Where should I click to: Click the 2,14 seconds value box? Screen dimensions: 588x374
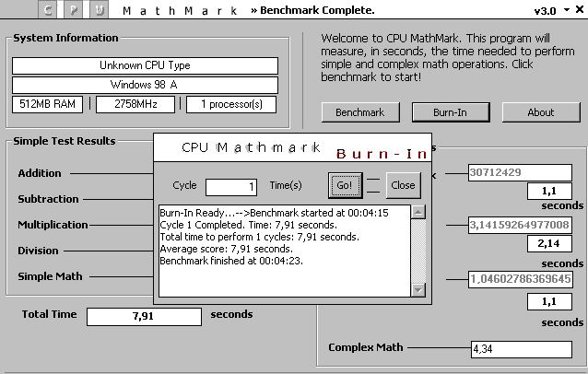pos(549,243)
